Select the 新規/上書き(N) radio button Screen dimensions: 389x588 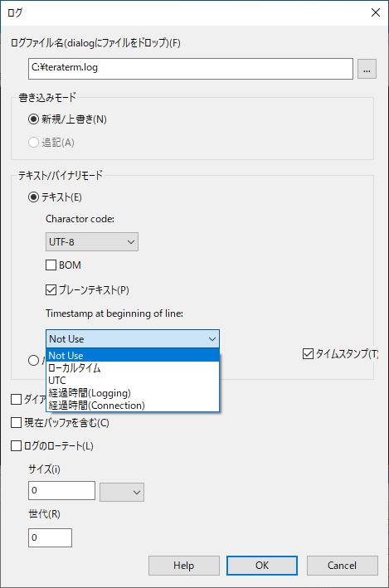(33, 119)
